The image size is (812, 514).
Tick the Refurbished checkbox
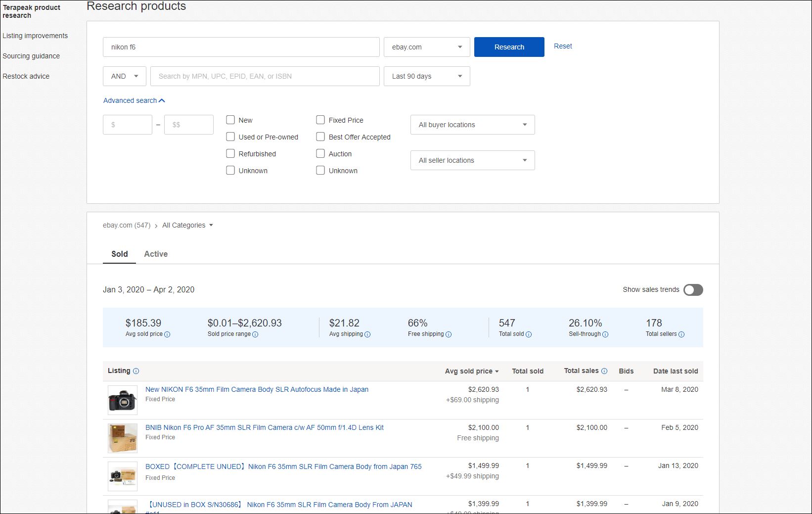click(x=230, y=153)
